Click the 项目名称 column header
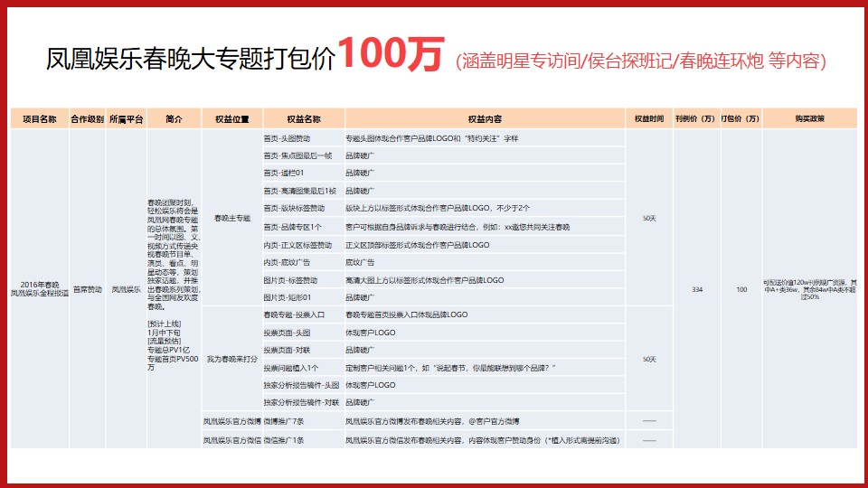The height and width of the screenshot is (488, 868). [39, 119]
